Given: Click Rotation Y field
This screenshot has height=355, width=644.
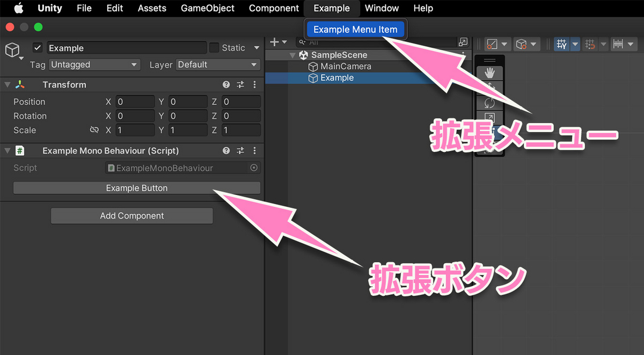Looking at the screenshot, I should click(188, 116).
